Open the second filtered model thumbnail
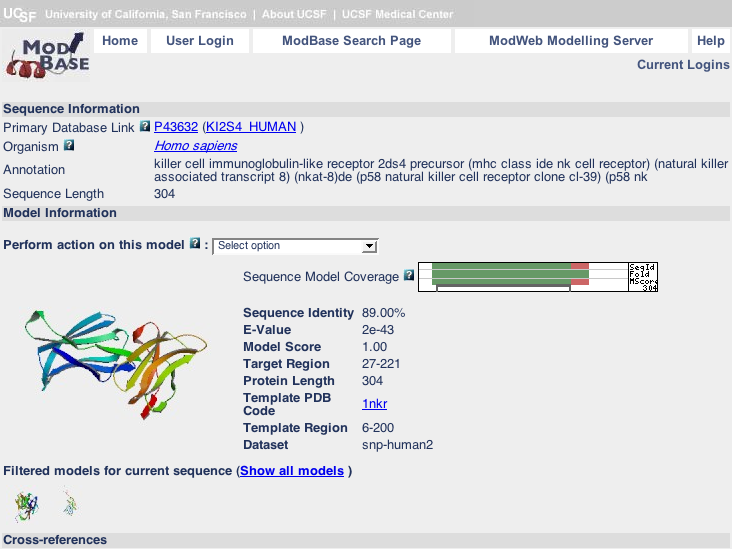734x549 pixels. [x=68, y=504]
